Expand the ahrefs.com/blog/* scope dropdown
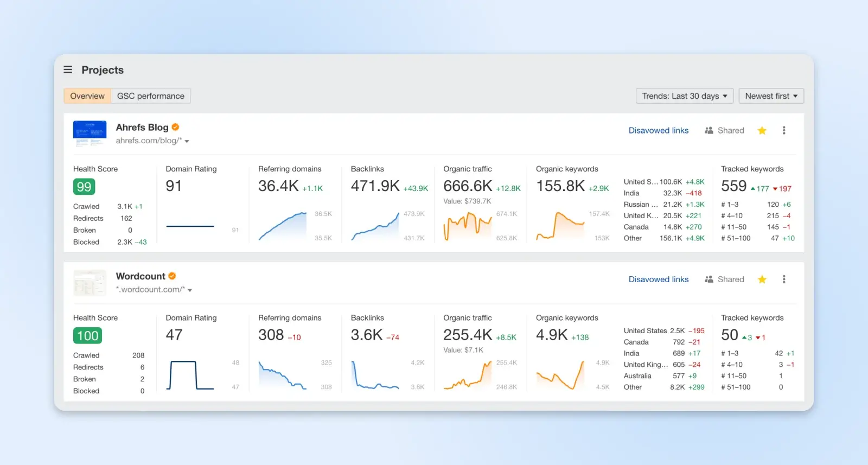Viewport: 868px width, 465px height. 187,141
